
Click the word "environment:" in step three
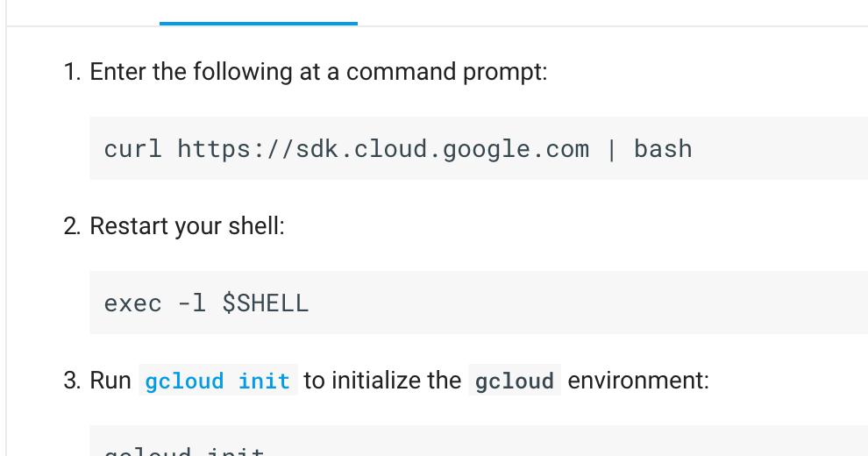tap(638, 381)
